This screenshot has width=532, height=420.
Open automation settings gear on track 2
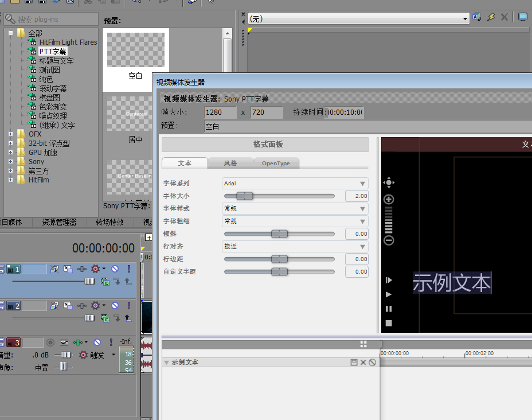pyautogui.click(x=95, y=306)
